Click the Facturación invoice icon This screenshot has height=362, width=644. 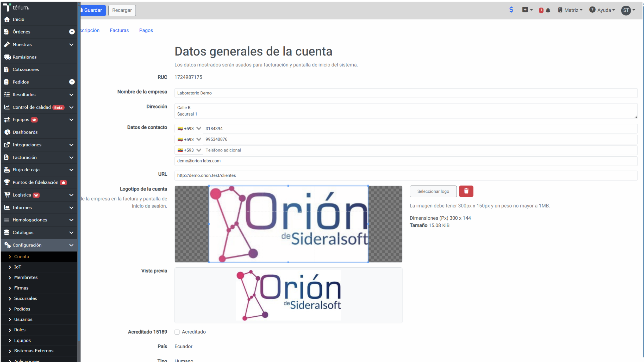point(7,157)
